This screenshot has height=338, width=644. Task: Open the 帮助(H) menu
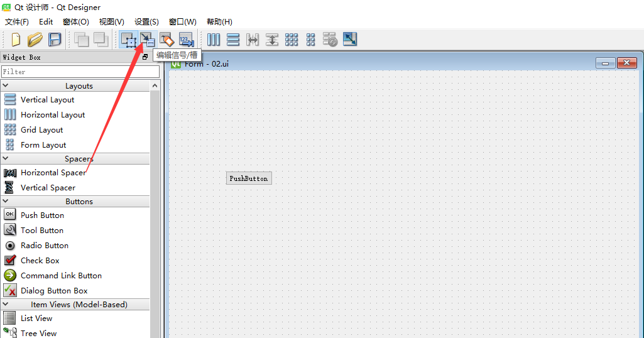point(219,22)
